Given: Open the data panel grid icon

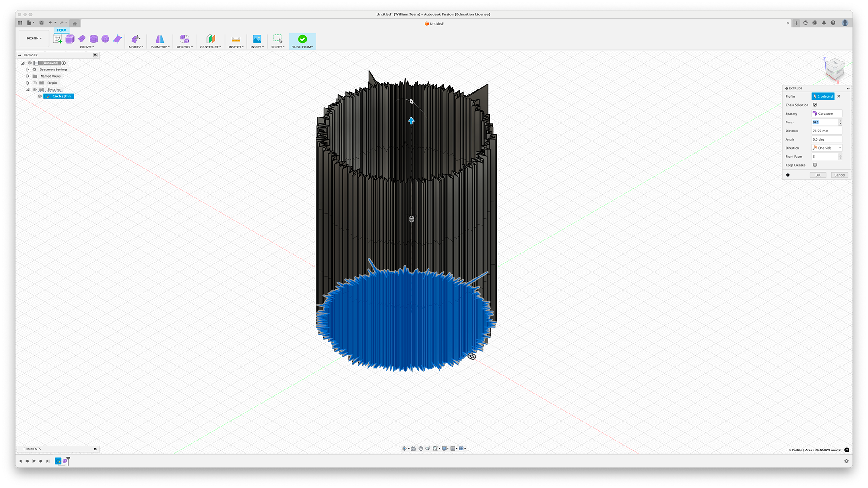Looking at the screenshot, I should coord(20,23).
